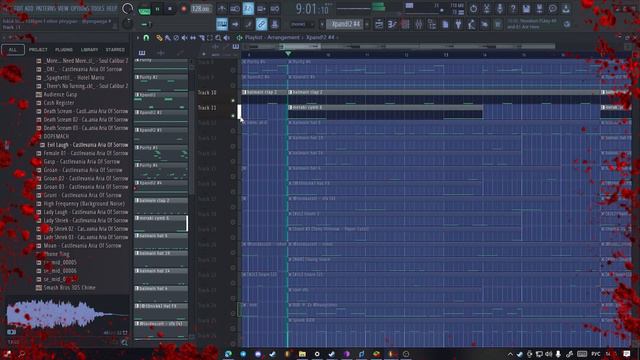640x360 pixels.
Task: Click the stop button in transport
Action: coord(170,9)
